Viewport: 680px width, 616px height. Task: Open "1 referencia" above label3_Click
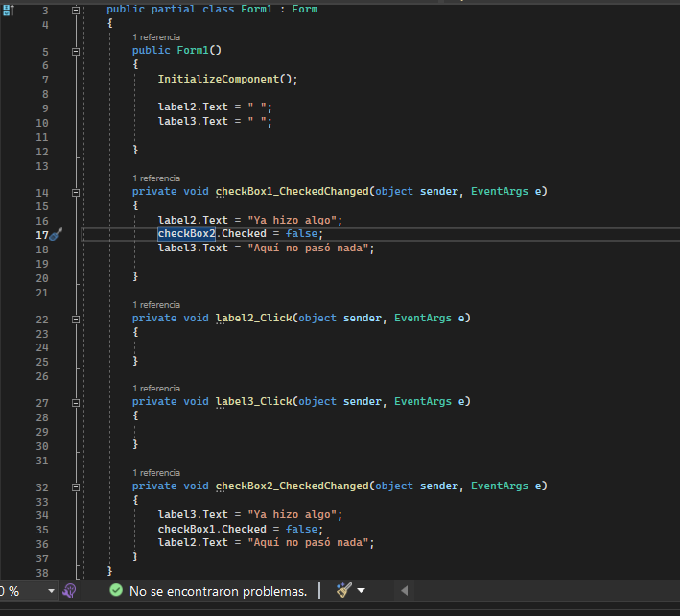tap(155, 389)
